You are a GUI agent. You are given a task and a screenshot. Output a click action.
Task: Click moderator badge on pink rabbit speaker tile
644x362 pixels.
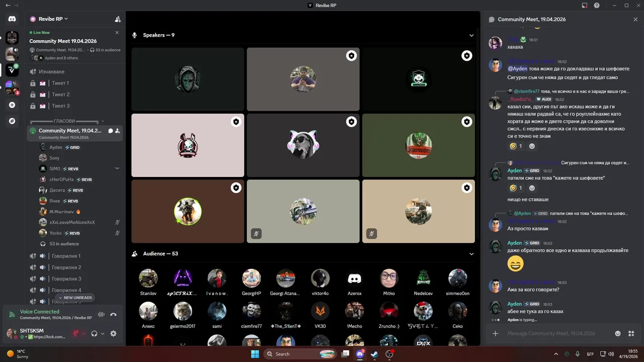click(236, 122)
